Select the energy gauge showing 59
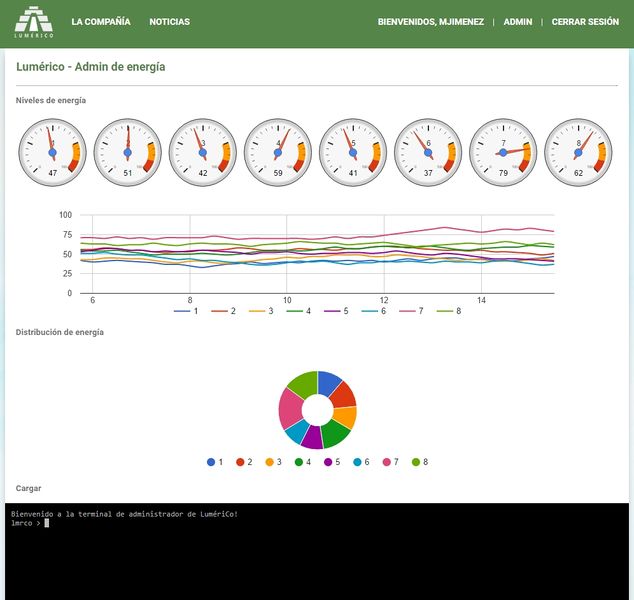Image resolution: width=634 pixels, height=600 pixels. pos(278,152)
